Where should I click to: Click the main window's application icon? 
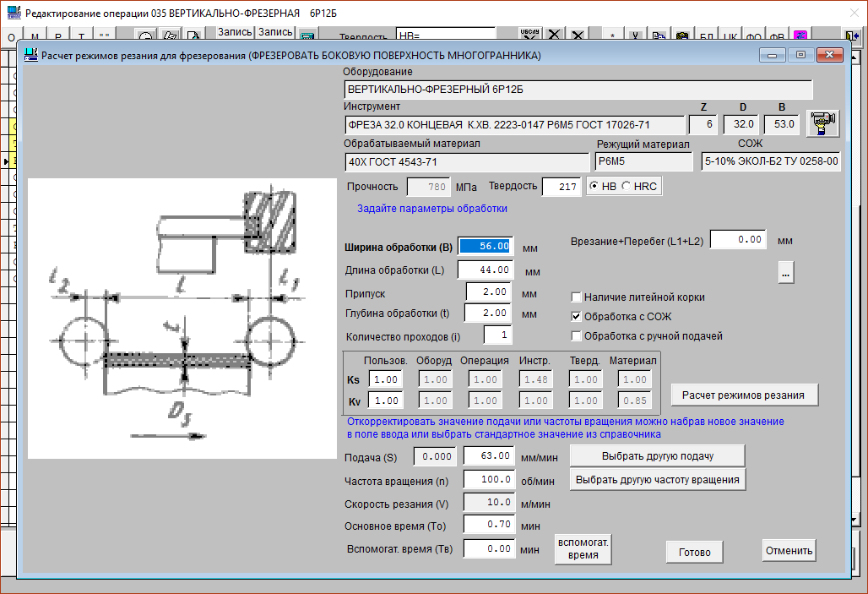(13, 14)
